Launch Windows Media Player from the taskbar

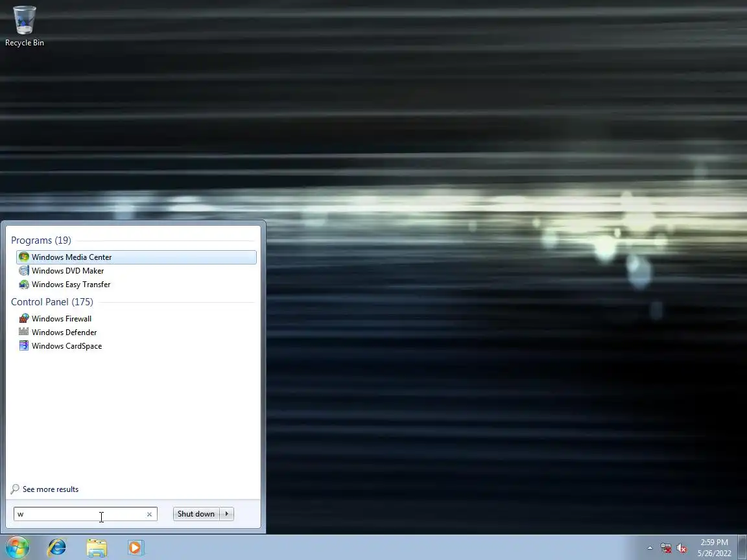pos(136,548)
